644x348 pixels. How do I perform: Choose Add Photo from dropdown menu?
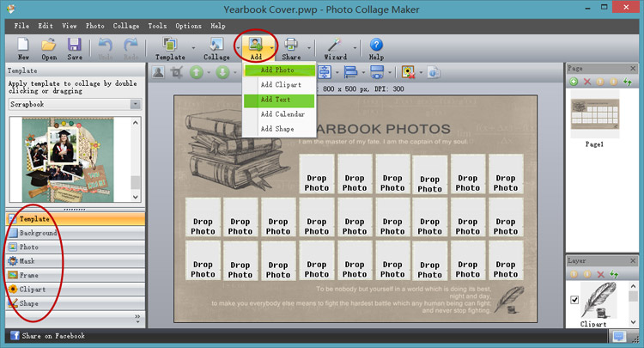tap(279, 70)
